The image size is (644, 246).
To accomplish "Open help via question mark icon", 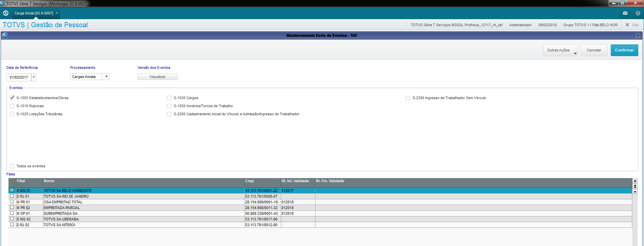I will point(638,13).
